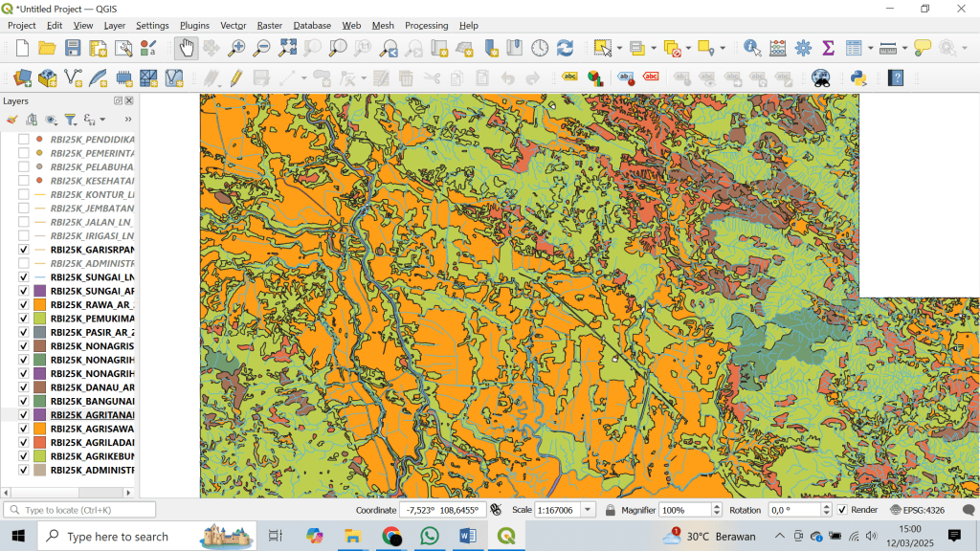The height and width of the screenshot is (551, 980).
Task: Click the EPSG:4326 CRS button
Action: tap(918, 510)
